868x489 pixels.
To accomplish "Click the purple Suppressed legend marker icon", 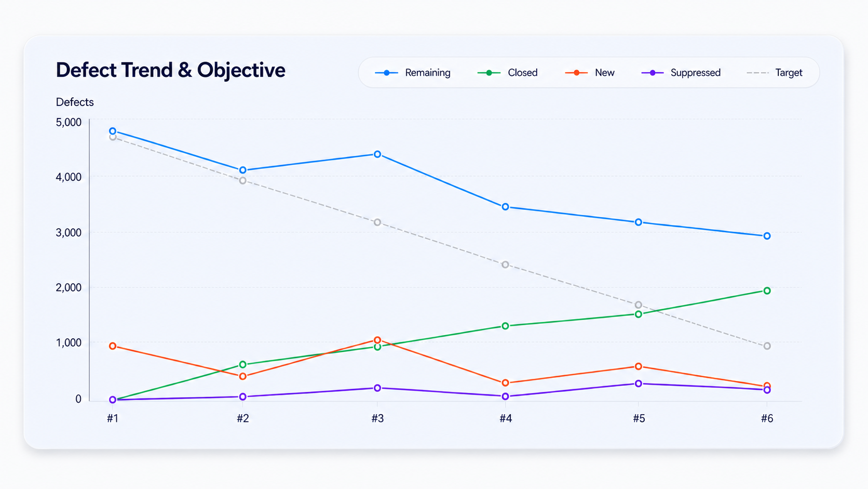I will click(x=653, y=73).
